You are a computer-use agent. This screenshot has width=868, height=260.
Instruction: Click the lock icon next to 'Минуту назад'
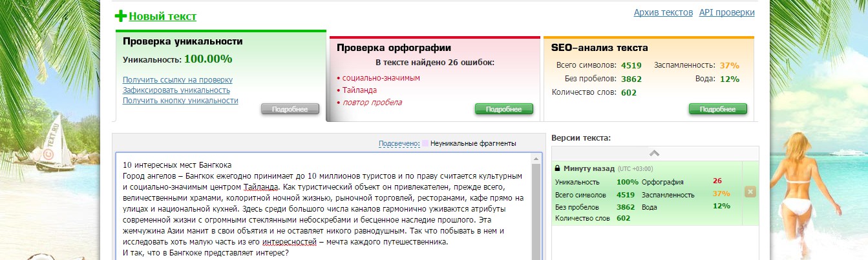click(557, 168)
